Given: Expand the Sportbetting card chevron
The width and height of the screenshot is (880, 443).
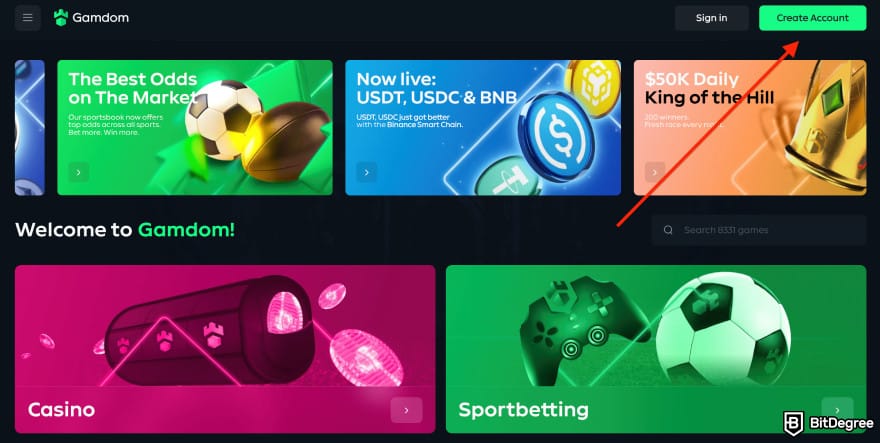Looking at the screenshot, I should click(837, 410).
